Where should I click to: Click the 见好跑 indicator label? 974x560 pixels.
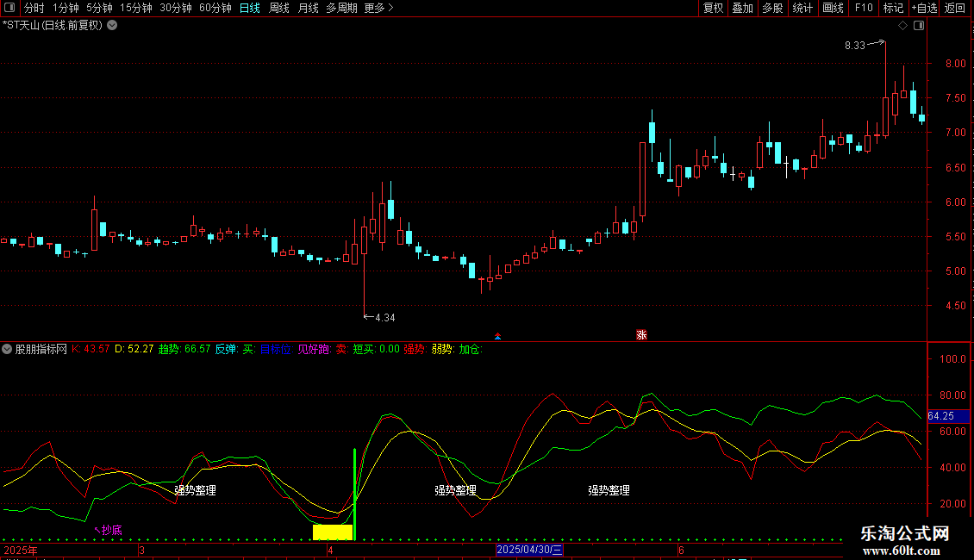pyautogui.click(x=315, y=349)
